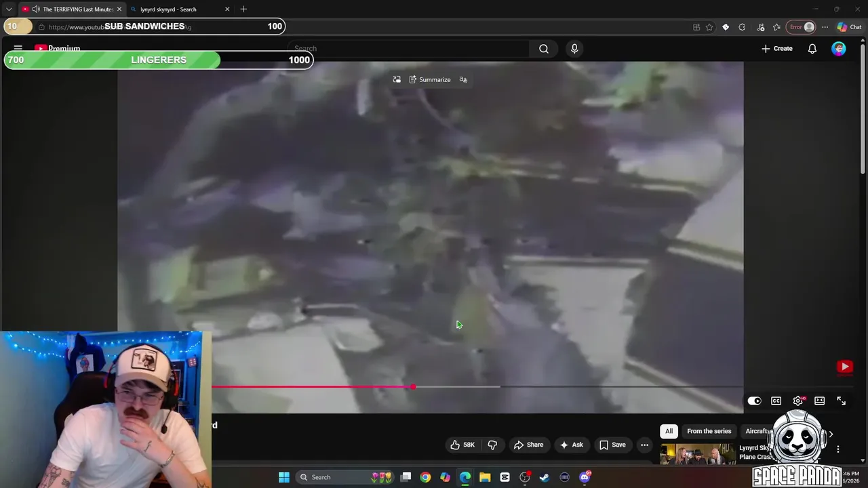This screenshot has height=488, width=868.
Task: Open Discord from the taskbar
Action: pyautogui.click(x=585, y=477)
